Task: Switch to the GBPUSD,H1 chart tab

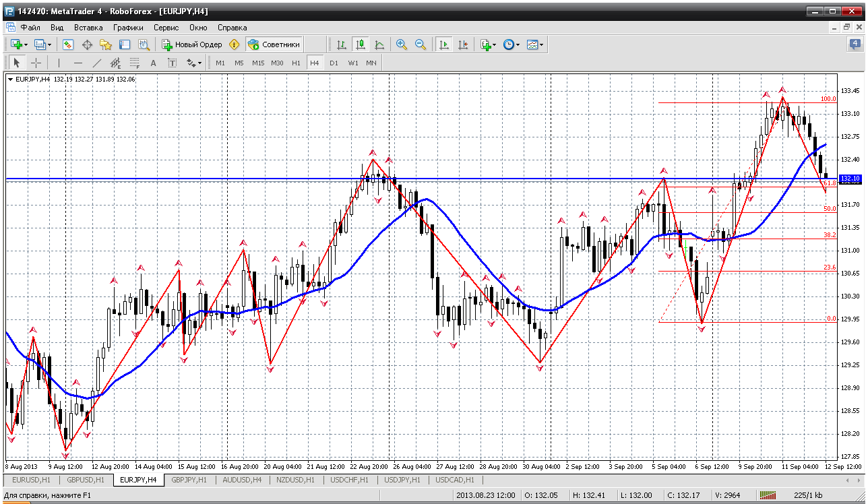Action: coord(85,480)
